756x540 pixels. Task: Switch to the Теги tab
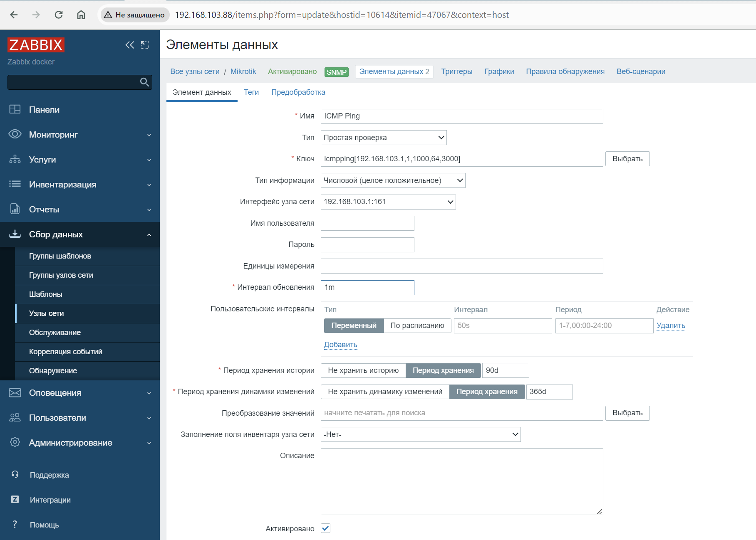251,92
